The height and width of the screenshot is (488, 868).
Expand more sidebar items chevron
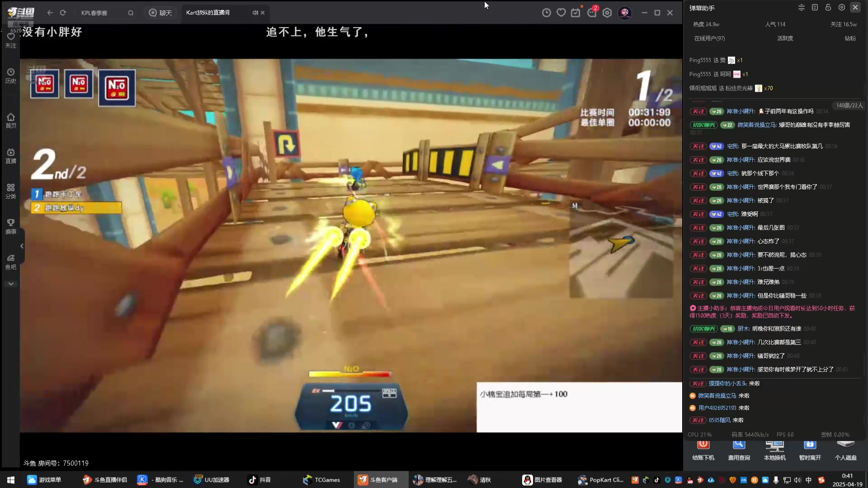coord(11,284)
